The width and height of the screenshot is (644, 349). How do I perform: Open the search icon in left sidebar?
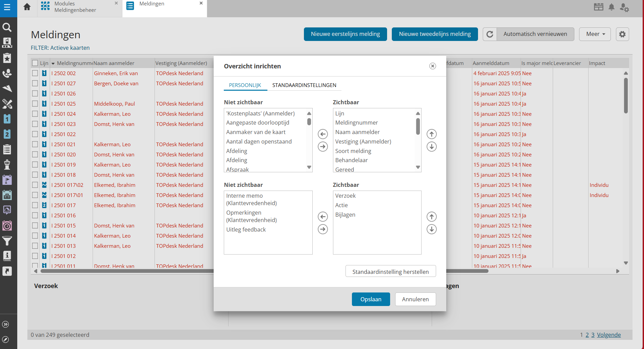(x=7, y=27)
